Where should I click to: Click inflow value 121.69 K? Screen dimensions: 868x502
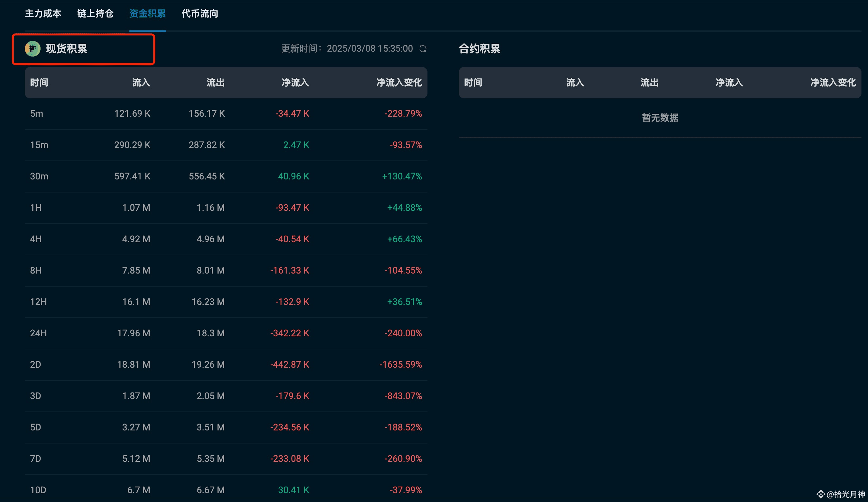point(132,113)
